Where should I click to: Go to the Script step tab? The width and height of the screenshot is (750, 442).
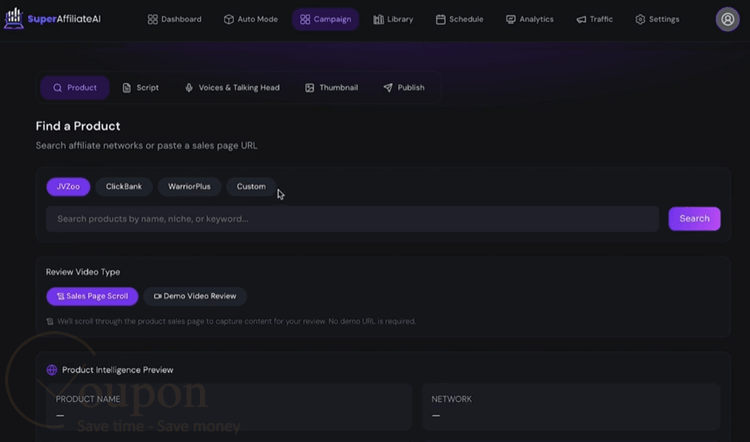141,88
